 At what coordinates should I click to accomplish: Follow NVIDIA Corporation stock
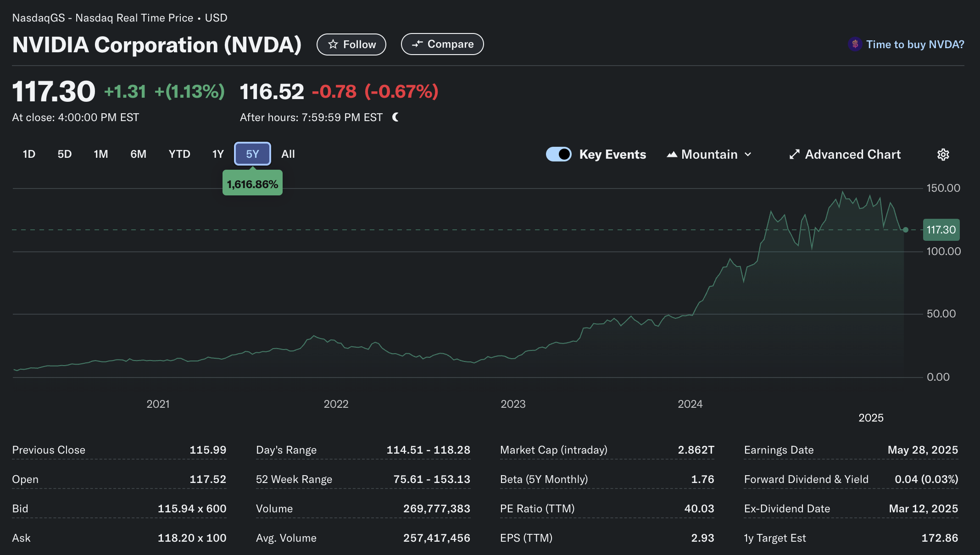pos(351,44)
